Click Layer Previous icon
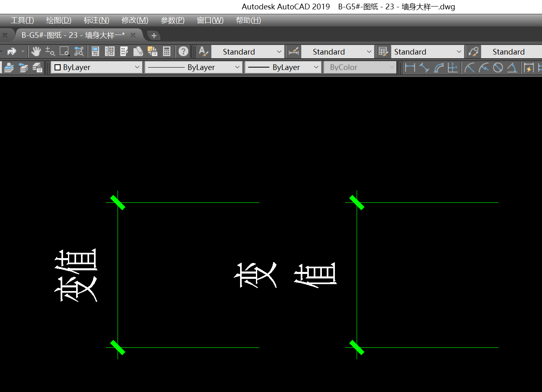Screen dimensions: 542x392 pyautogui.click(x=23, y=68)
